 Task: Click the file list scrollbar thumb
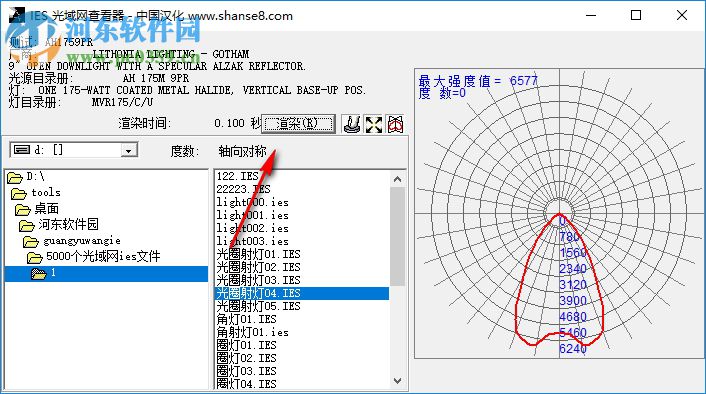click(397, 236)
